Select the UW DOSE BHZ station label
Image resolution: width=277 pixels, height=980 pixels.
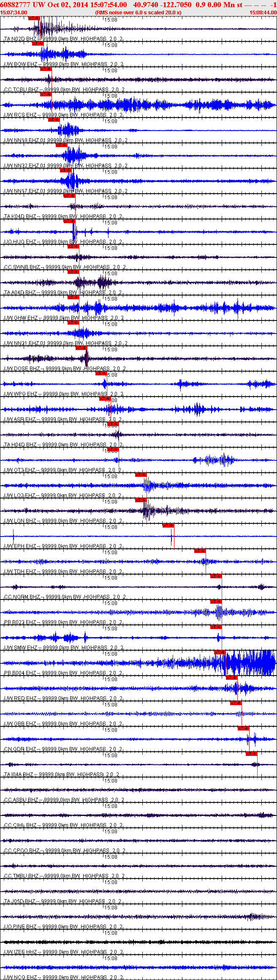(65, 369)
